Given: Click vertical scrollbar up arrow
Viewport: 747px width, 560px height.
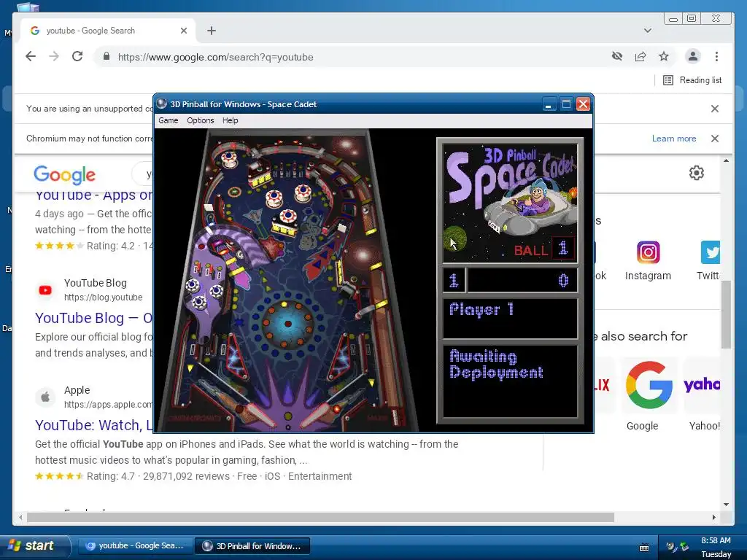Looking at the screenshot, I should [x=726, y=161].
